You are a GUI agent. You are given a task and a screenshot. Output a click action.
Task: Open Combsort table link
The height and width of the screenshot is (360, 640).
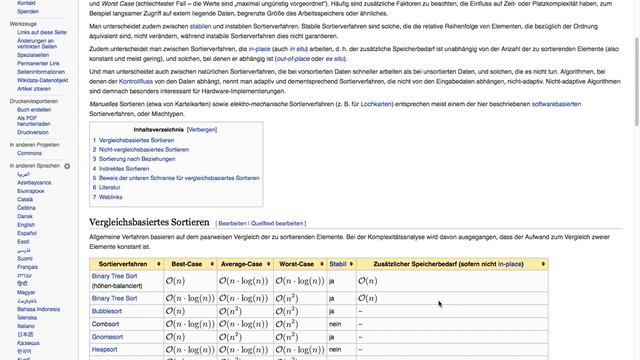click(x=105, y=324)
